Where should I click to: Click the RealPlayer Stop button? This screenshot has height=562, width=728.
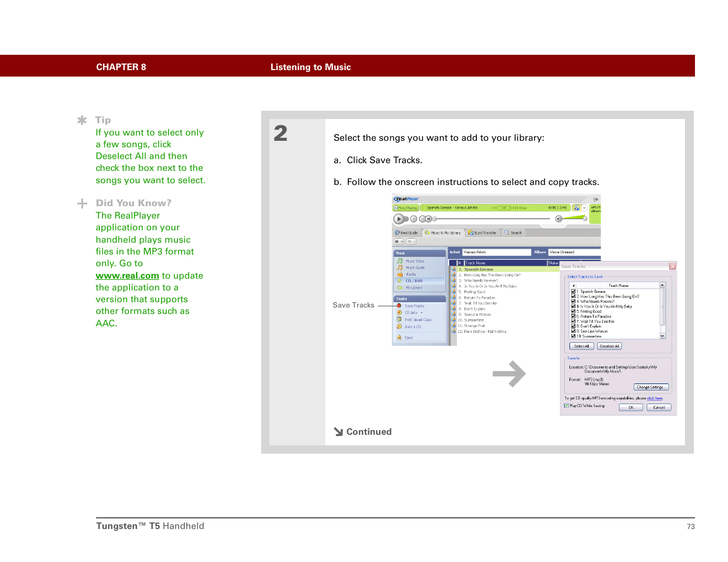tap(413, 219)
